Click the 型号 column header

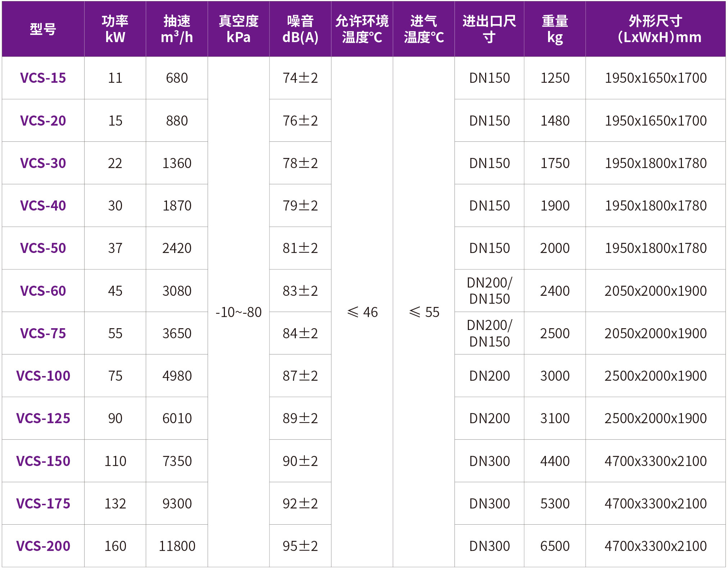[x=43, y=29]
